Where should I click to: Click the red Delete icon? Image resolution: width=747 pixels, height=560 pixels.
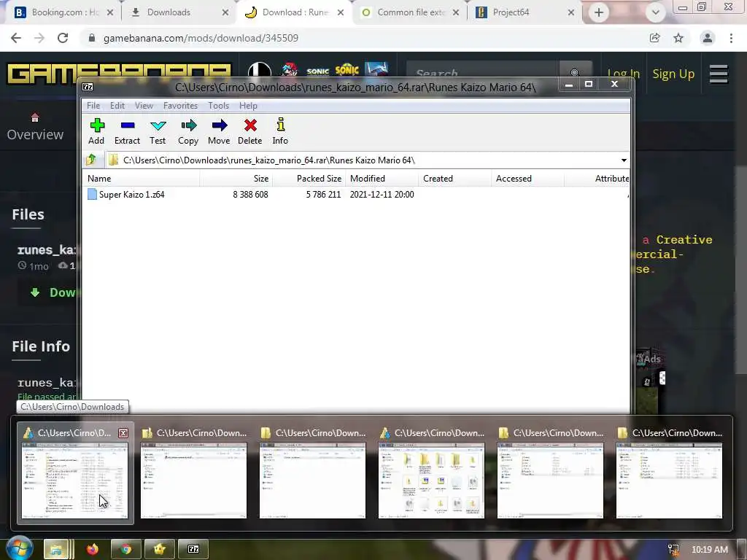coord(250,131)
